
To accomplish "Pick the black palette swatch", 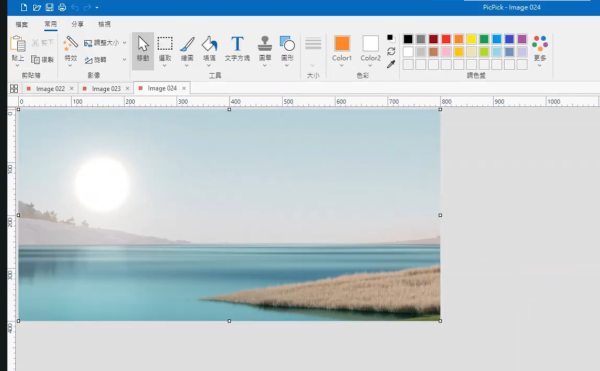I will (408, 39).
